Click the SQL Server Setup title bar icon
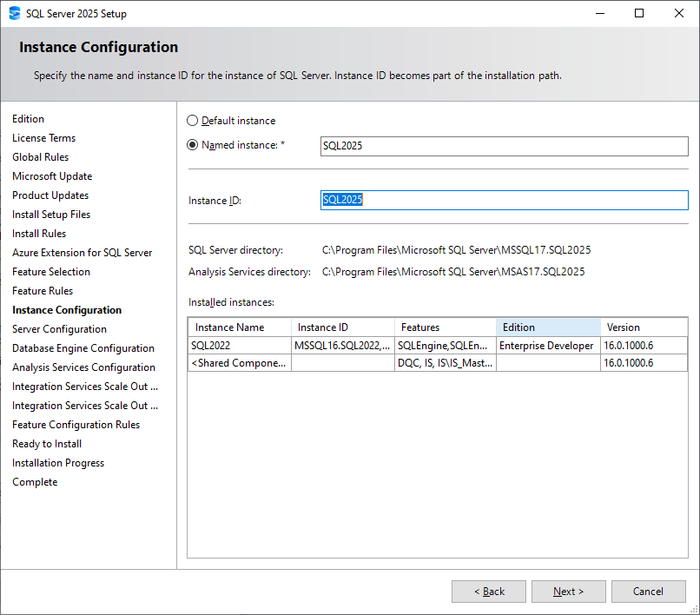 coord(15,13)
